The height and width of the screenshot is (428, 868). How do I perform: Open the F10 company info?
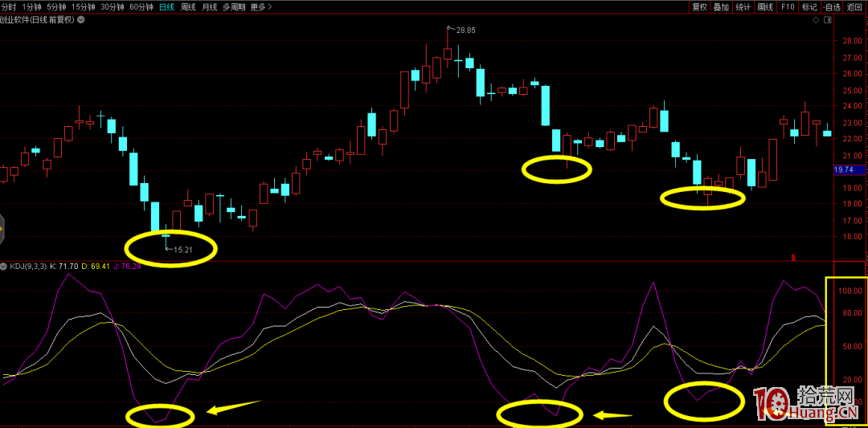[787, 6]
